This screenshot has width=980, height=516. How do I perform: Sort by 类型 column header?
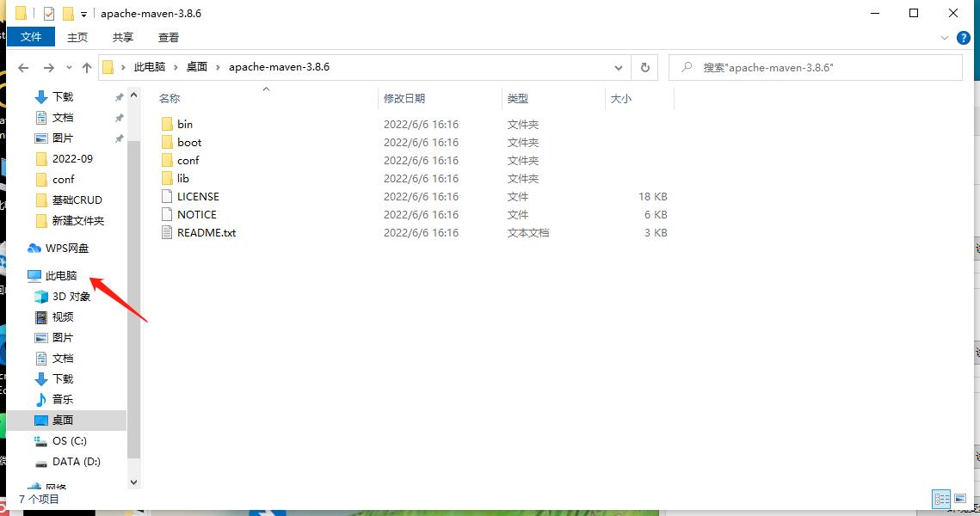coord(517,98)
